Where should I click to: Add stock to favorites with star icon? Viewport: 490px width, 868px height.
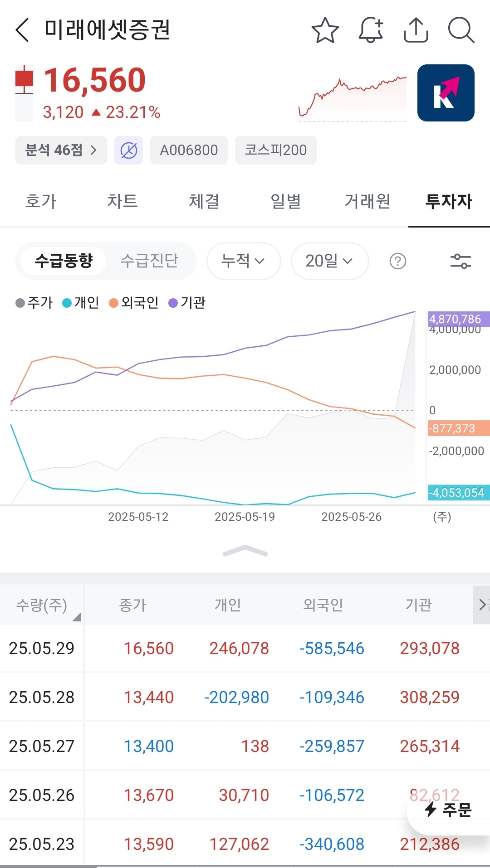coord(325,30)
